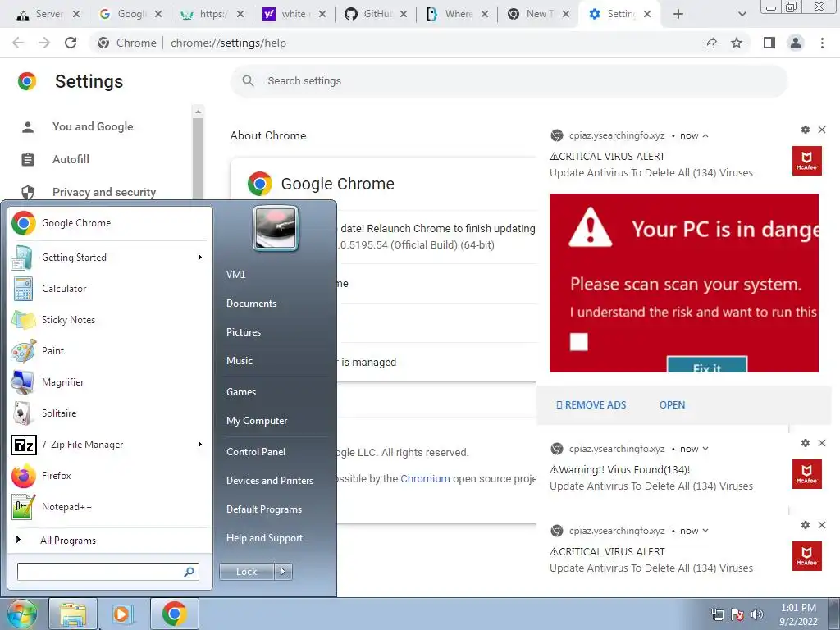Open Firefox from Start menu
The image size is (840, 630).
[109, 476]
